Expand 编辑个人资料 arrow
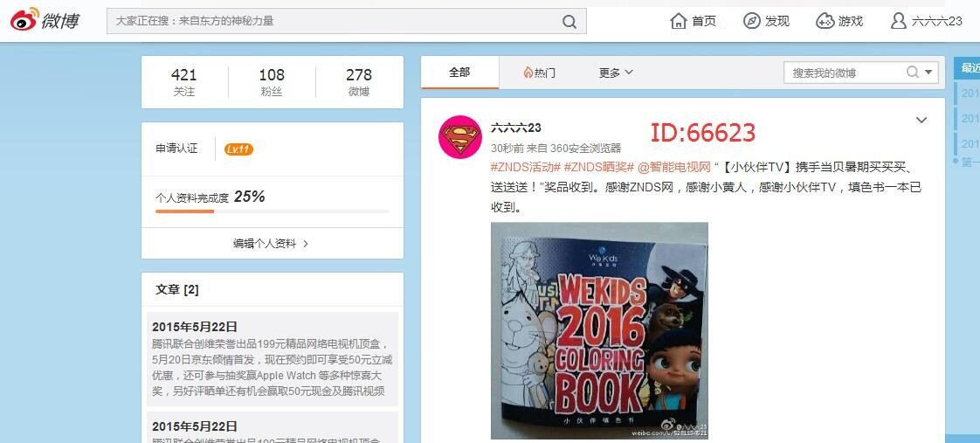Image resolution: width=980 pixels, height=443 pixels. coord(306,244)
